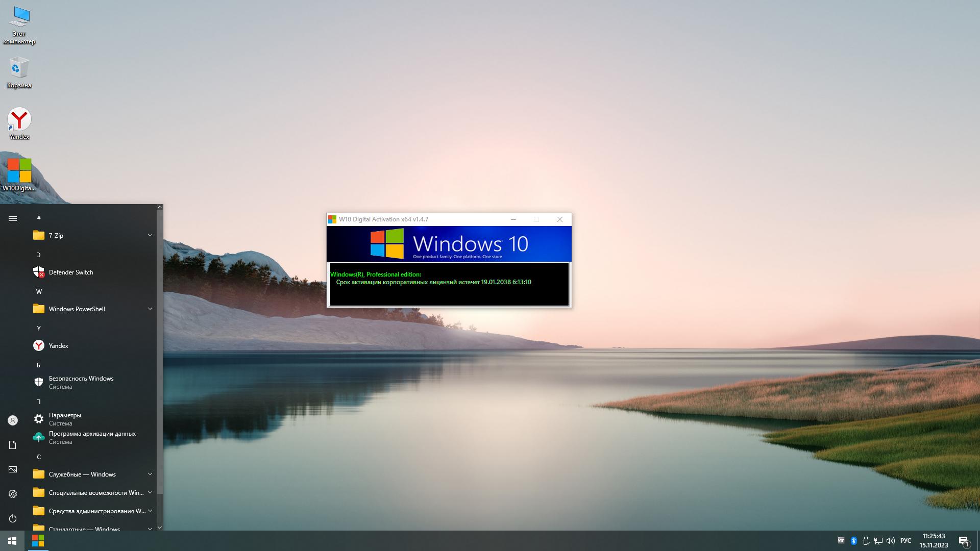Launch Defender Switch from Start list
The height and width of the screenshot is (551, 980).
click(x=71, y=272)
